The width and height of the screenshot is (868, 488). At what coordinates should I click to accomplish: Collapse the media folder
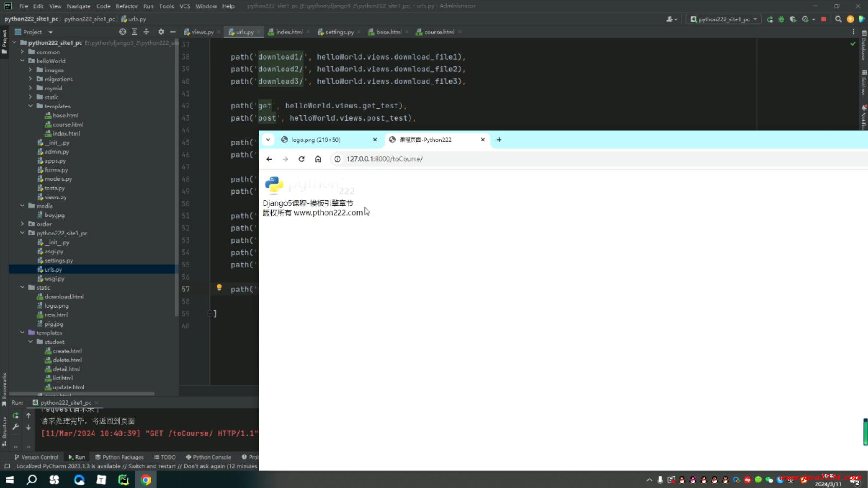point(22,206)
